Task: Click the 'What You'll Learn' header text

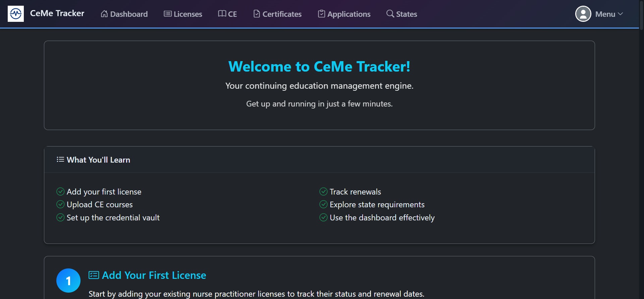Action: coord(98,160)
